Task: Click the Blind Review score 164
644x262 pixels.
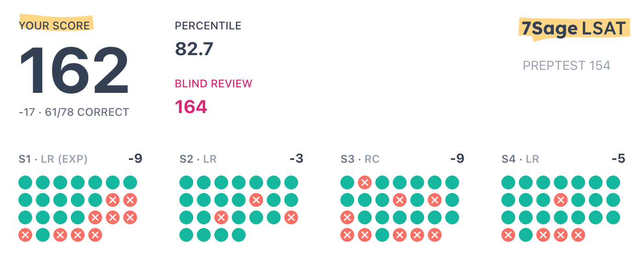Action: coord(191,107)
